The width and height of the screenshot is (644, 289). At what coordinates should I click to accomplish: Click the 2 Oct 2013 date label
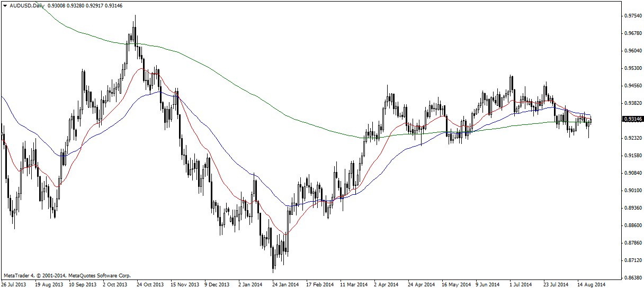pos(114,284)
